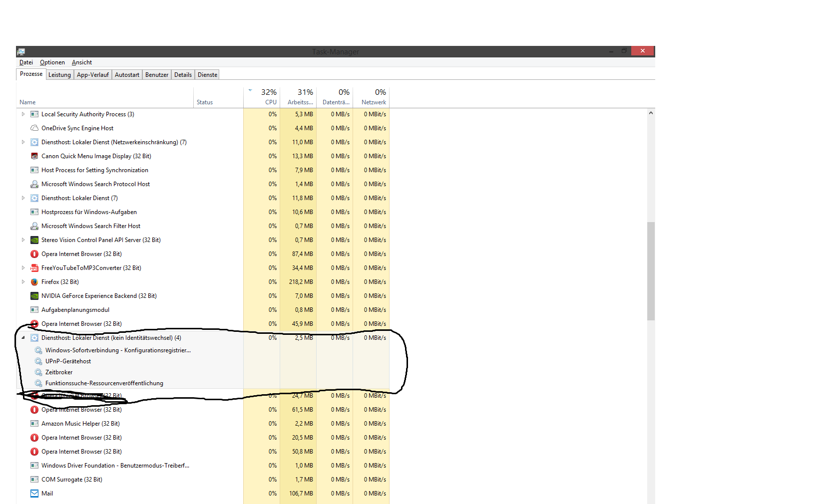Sort processes by the Status column
The width and height of the screenshot is (839, 504).
(218, 97)
